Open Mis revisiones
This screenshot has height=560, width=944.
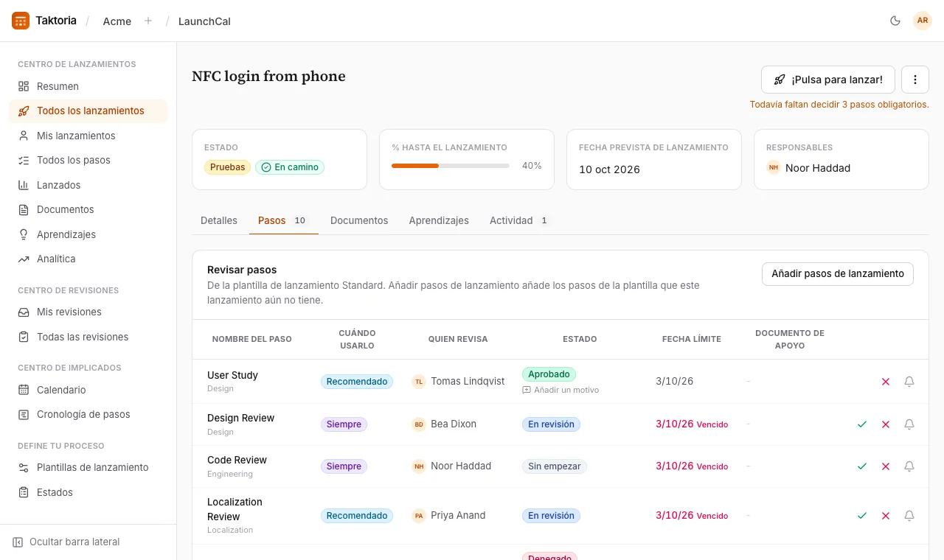pos(88,312)
